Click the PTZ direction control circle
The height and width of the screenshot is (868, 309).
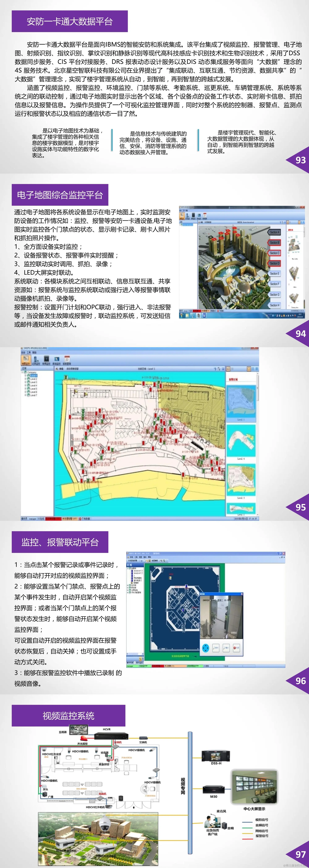pos(206,648)
